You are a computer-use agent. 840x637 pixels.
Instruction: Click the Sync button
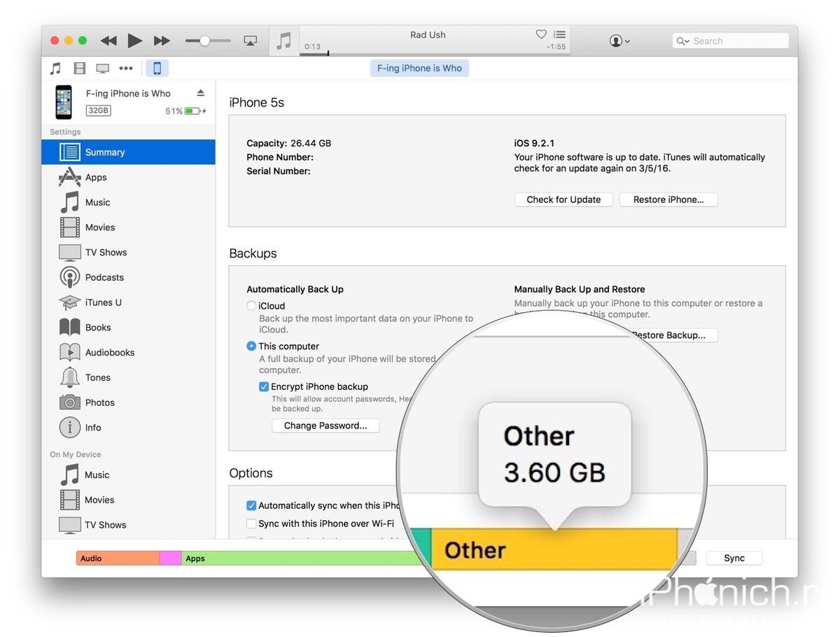[734, 558]
